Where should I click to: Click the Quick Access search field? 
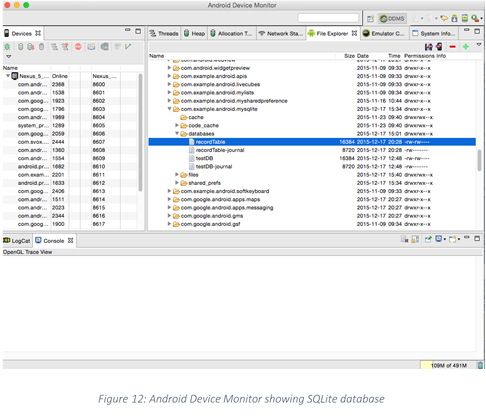[328, 18]
